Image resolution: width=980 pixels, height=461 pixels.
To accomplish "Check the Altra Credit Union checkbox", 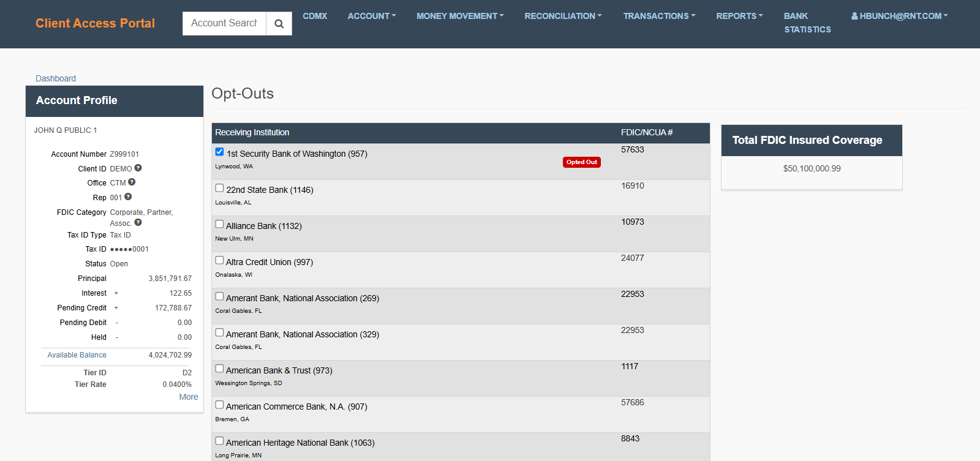I will pyautogui.click(x=219, y=260).
